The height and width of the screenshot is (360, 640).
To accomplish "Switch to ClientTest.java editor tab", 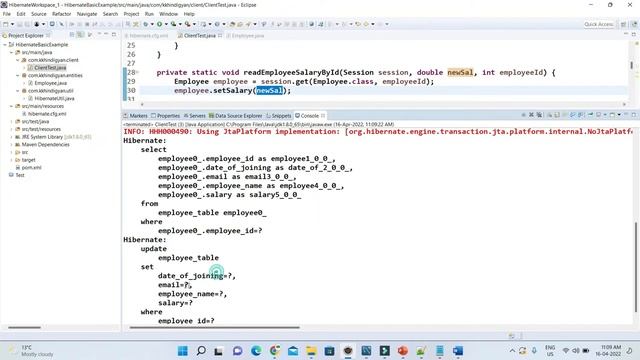I will (x=200, y=36).
